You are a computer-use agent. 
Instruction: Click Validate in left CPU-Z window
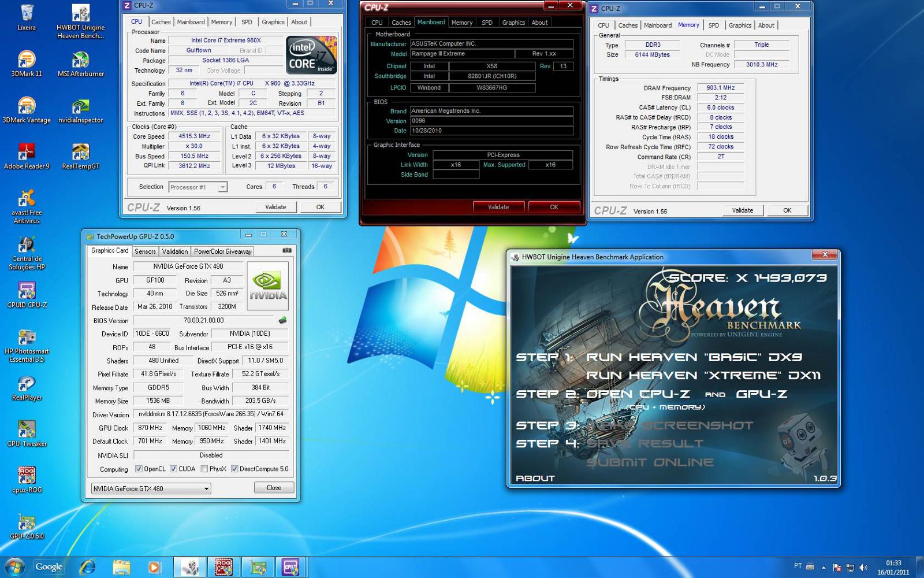[x=275, y=207]
